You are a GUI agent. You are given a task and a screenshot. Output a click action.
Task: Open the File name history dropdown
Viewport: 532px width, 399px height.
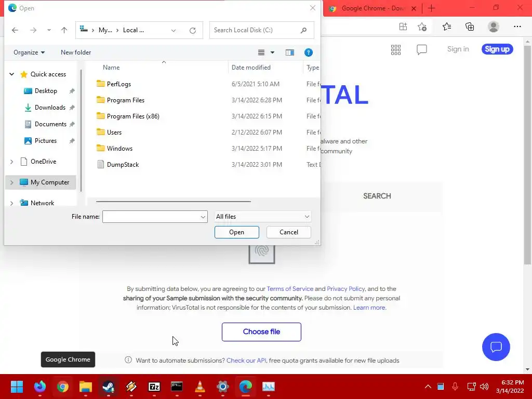(x=203, y=217)
